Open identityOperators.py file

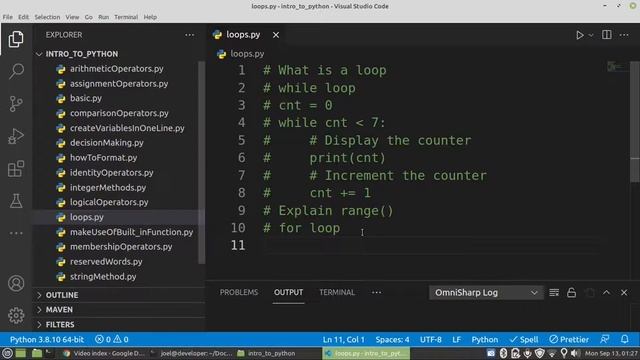111,173
